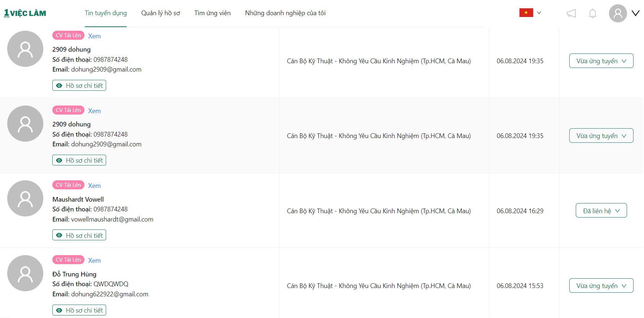Open Những doanh nghiệp của tôi
The image size is (644, 318).
coord(285,13)
